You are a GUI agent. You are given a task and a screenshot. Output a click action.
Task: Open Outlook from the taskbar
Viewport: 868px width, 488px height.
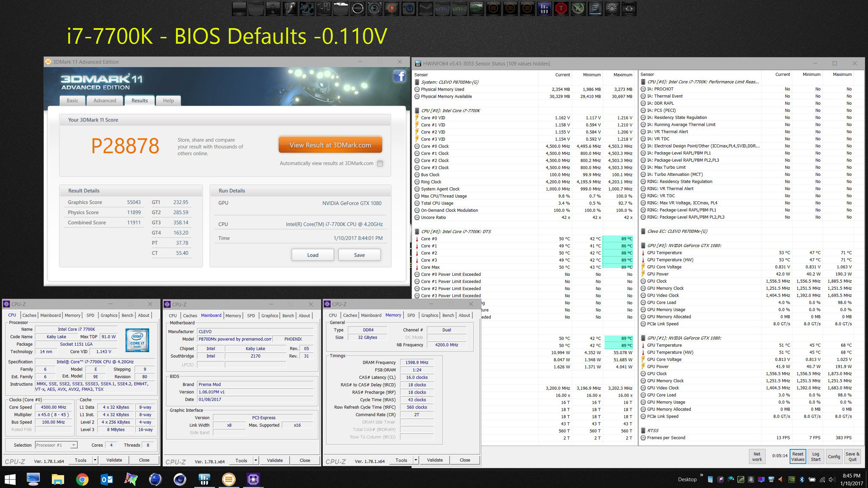click(x=107, y=479)
